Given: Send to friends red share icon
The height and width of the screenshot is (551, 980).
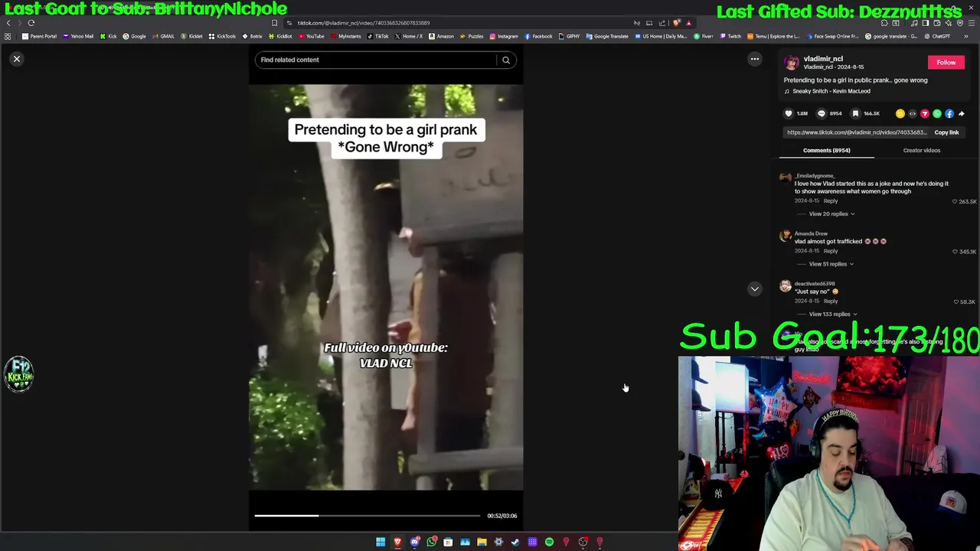Looking at the screenshot, I should pos(924,114).
